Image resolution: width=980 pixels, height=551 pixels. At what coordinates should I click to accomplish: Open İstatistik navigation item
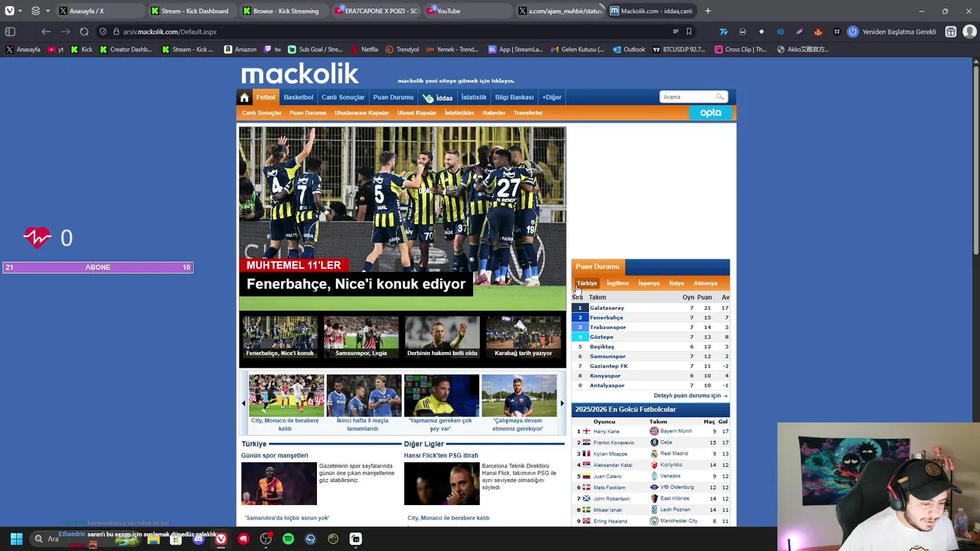(x=473, y=97)
